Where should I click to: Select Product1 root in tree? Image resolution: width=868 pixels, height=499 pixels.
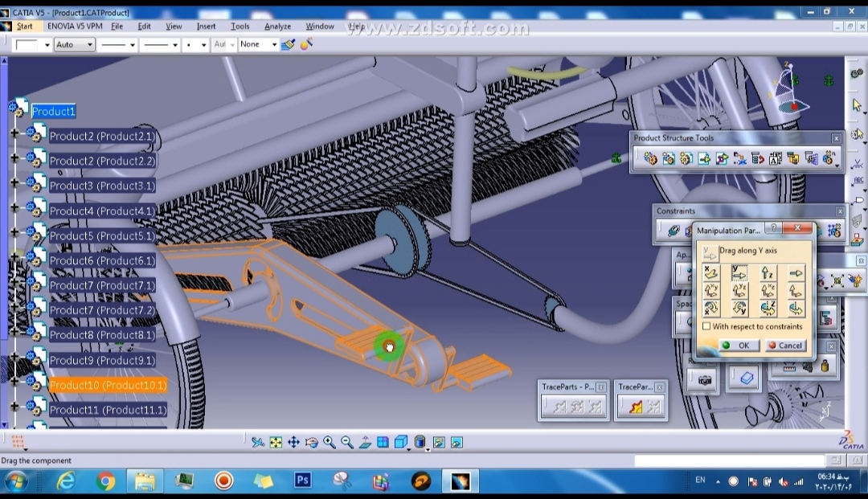(x=53, y=111)
